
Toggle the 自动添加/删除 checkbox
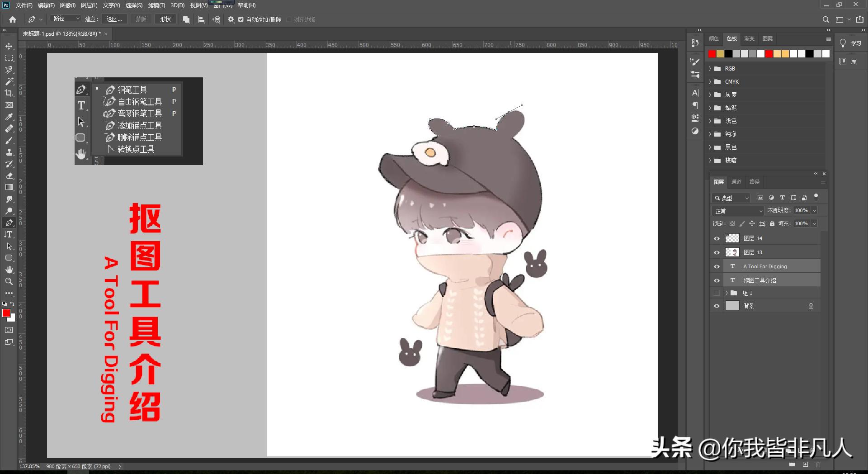coord(241,19)
